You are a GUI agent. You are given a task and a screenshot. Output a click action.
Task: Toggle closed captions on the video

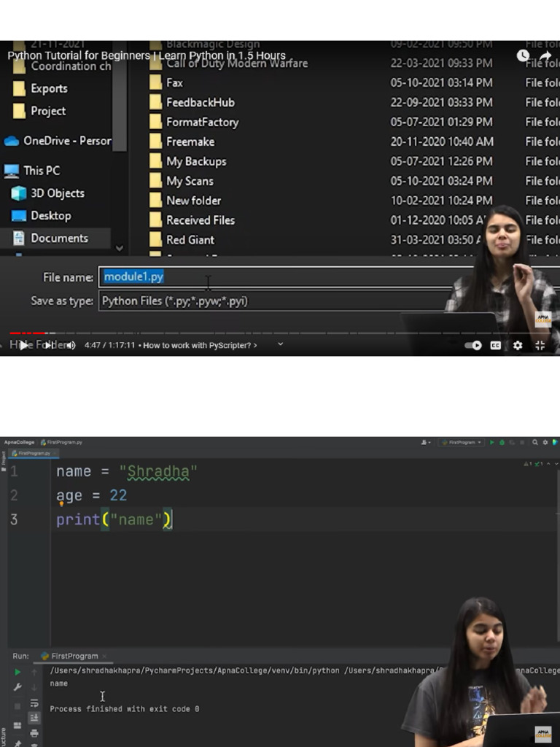point(496,345)
